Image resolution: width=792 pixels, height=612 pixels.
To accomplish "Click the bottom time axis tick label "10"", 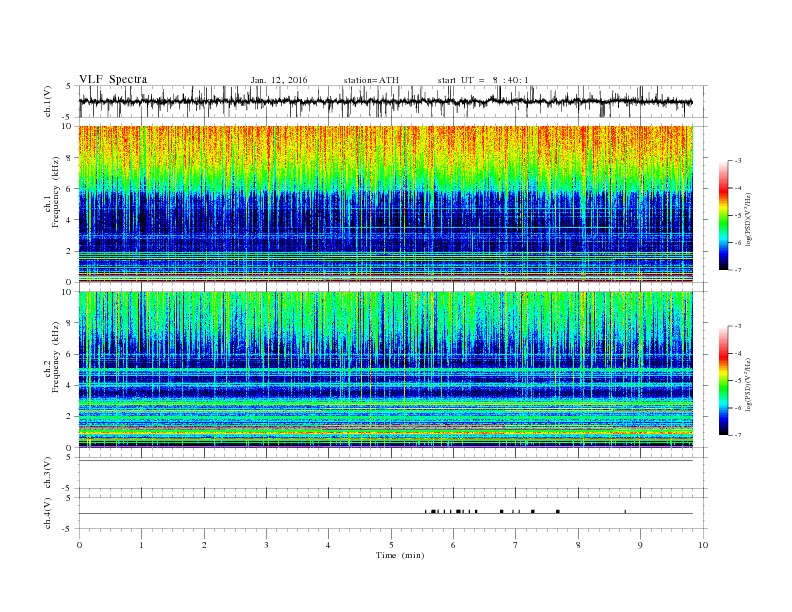I will point(703,545).
